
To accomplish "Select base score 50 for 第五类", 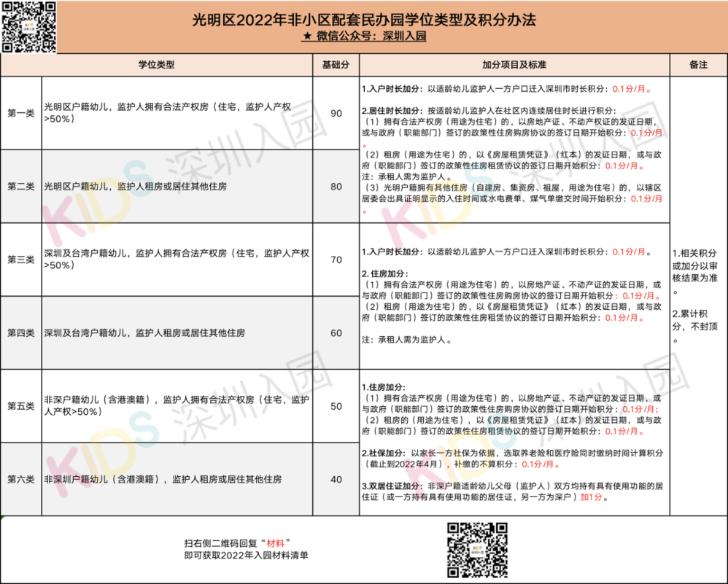I will point(336,406).
